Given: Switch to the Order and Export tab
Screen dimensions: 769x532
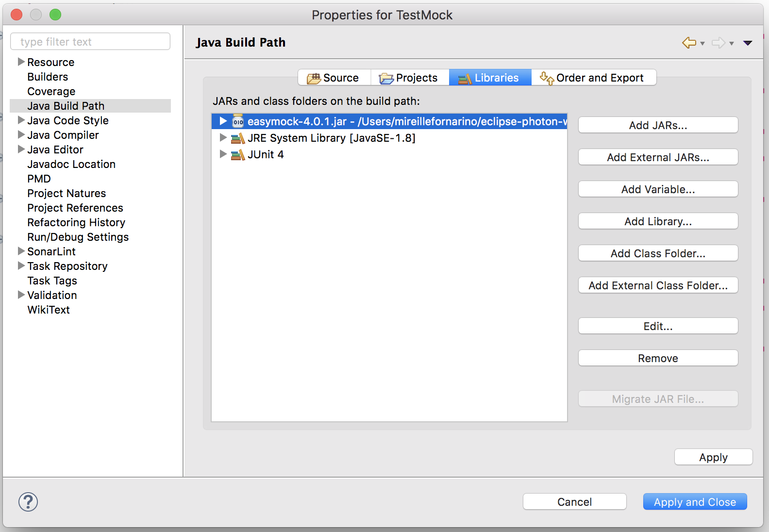Looking at the screenshot, I should [x=593, y=78].
